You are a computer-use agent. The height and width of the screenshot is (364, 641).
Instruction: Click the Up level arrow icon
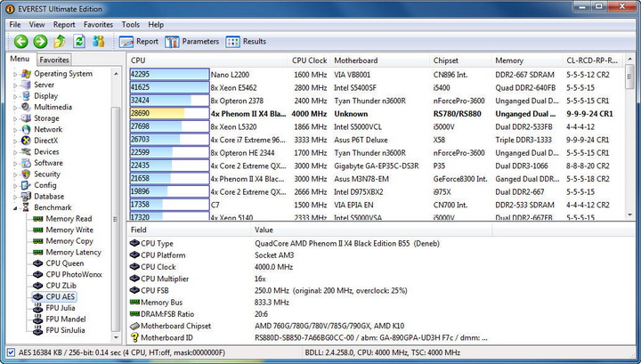pyautogui.click(x=60, y=41)
